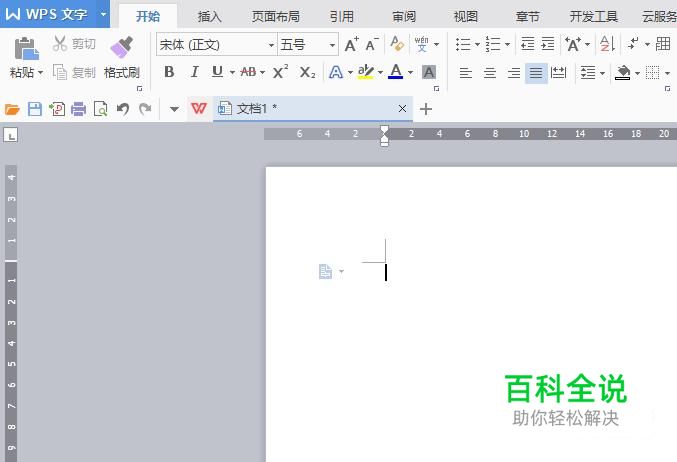Add a new document tab with plus
The width and height of the screenshot is (677, 462).
pyautogui.click(x=426, y=109)
